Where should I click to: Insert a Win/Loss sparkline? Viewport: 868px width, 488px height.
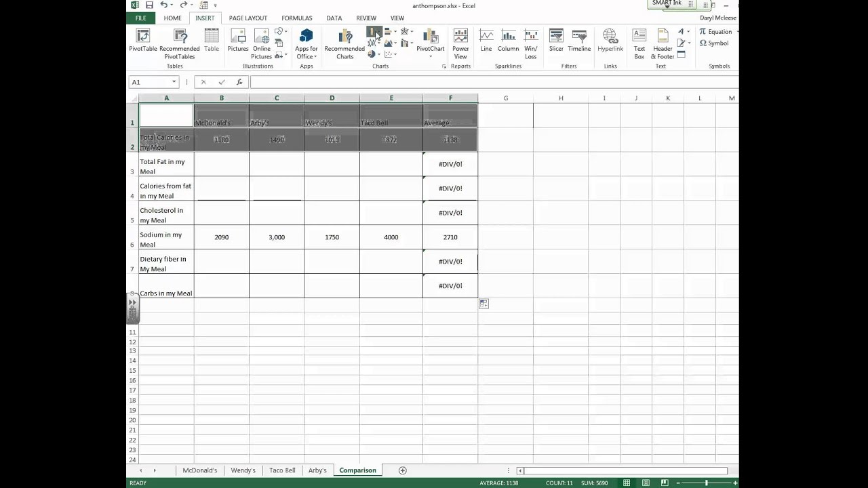point(531,44)
